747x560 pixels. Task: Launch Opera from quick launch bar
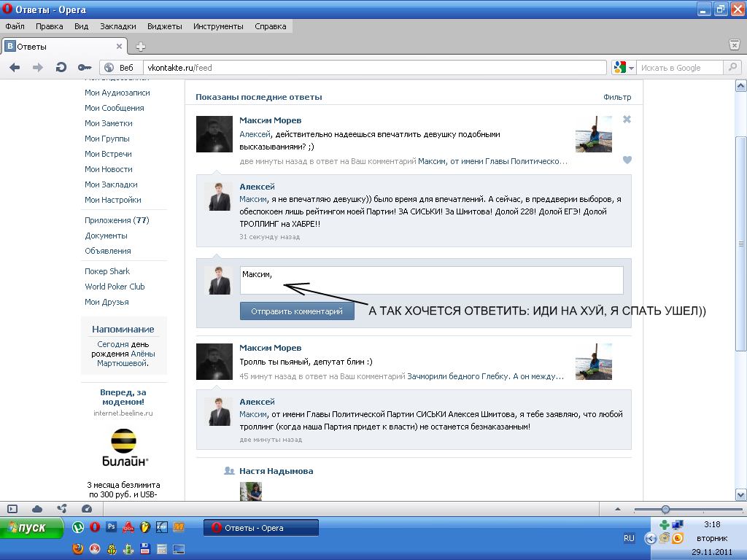click(95, 527)
